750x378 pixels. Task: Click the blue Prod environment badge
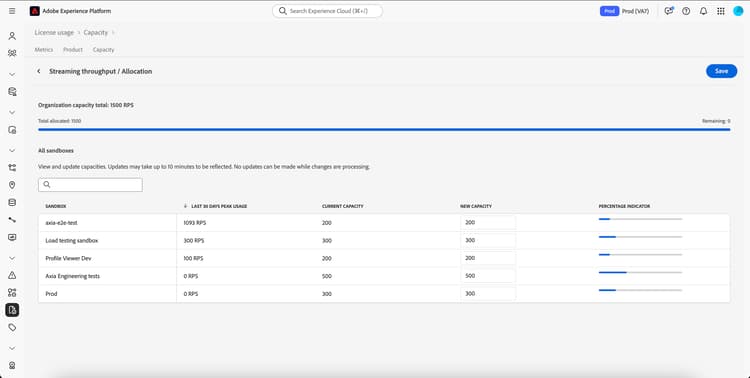point(609,11)
